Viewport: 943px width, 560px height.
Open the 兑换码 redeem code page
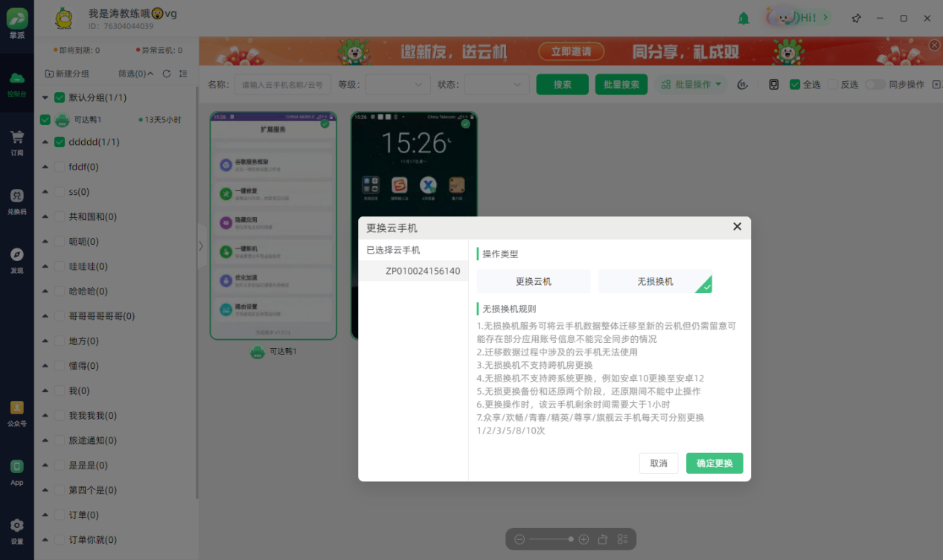point(16,202)
